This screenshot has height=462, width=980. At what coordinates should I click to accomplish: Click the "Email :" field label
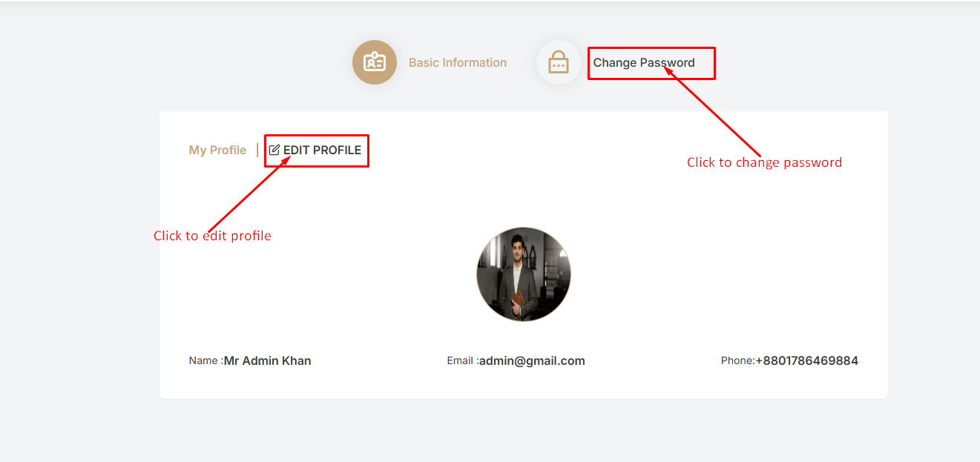463,361
